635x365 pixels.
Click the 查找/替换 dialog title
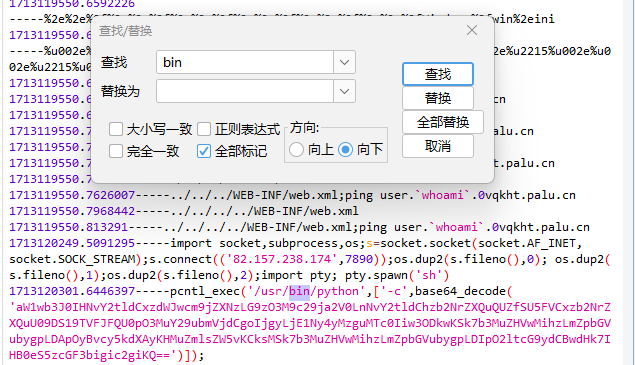click(126, 31)
